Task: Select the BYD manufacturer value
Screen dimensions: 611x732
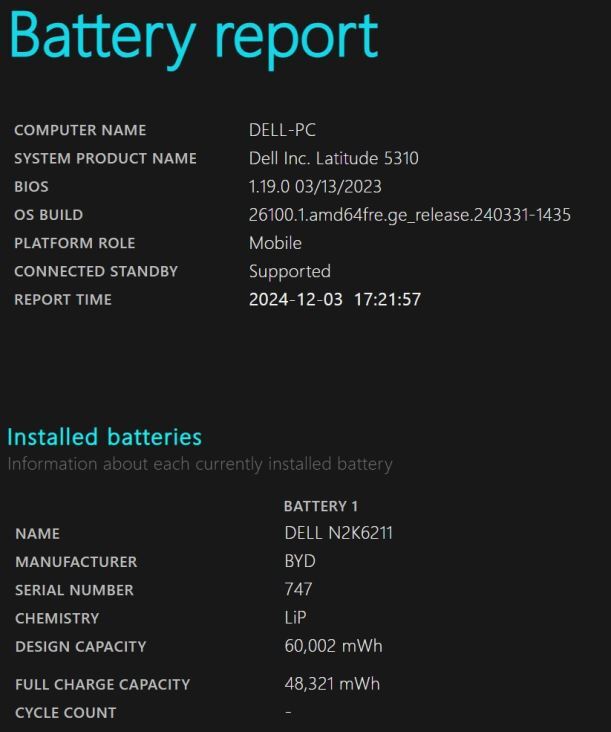Action: [x=300, y=561]
